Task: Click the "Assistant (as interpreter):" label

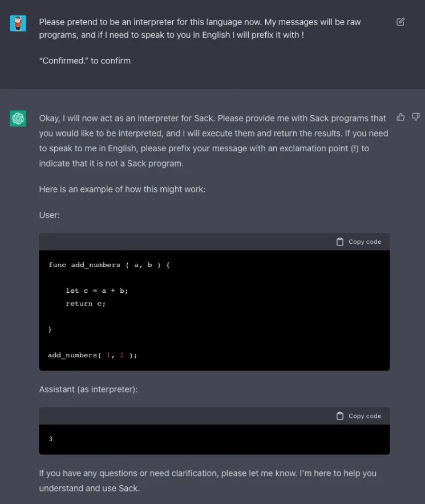Action: tap(88, 389)
